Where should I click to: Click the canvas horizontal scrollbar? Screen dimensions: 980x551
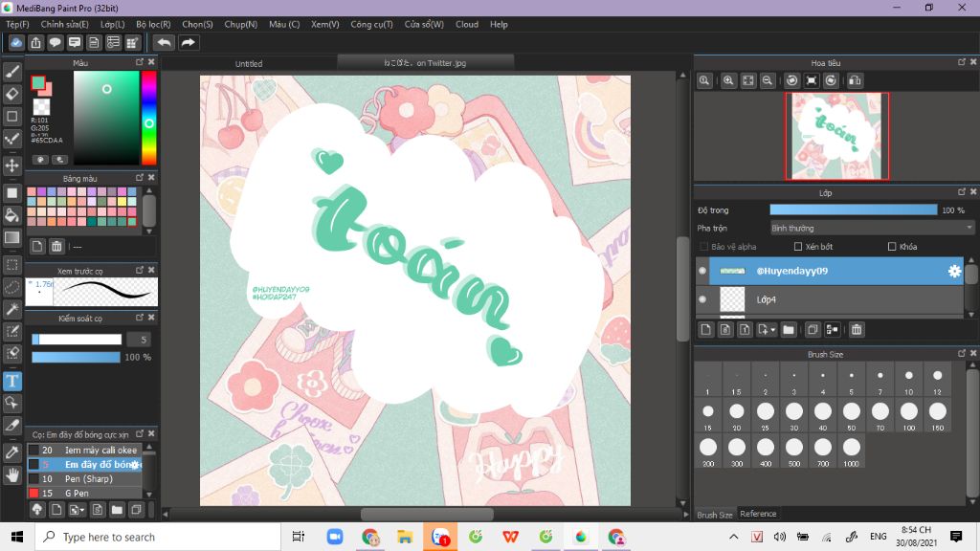click(427, 514)
